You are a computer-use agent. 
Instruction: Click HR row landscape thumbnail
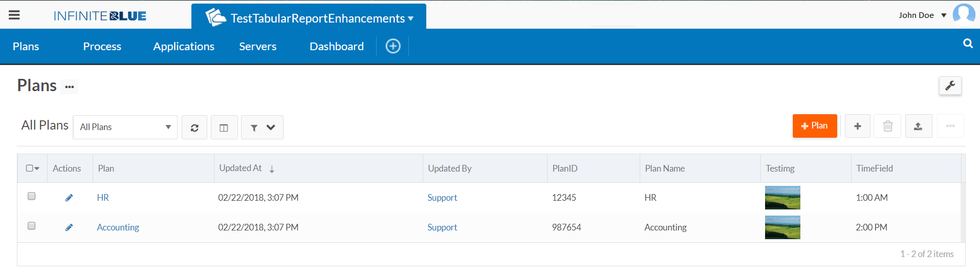click(x=782, y=198)
